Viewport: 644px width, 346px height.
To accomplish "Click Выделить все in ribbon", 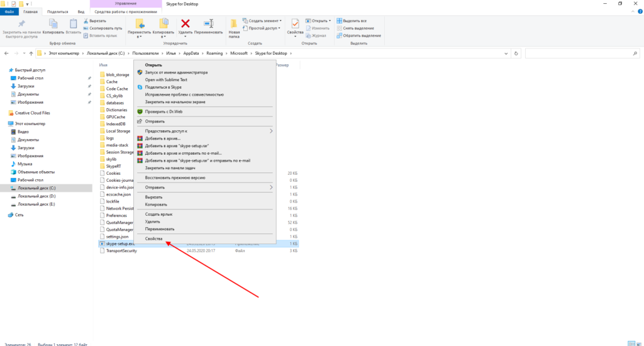I will click(x=352, y=21).
